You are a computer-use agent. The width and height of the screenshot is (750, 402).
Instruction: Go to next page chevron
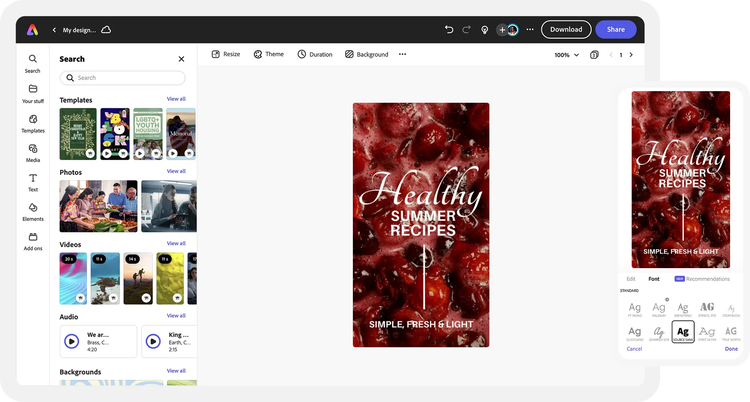click(631, 55)
